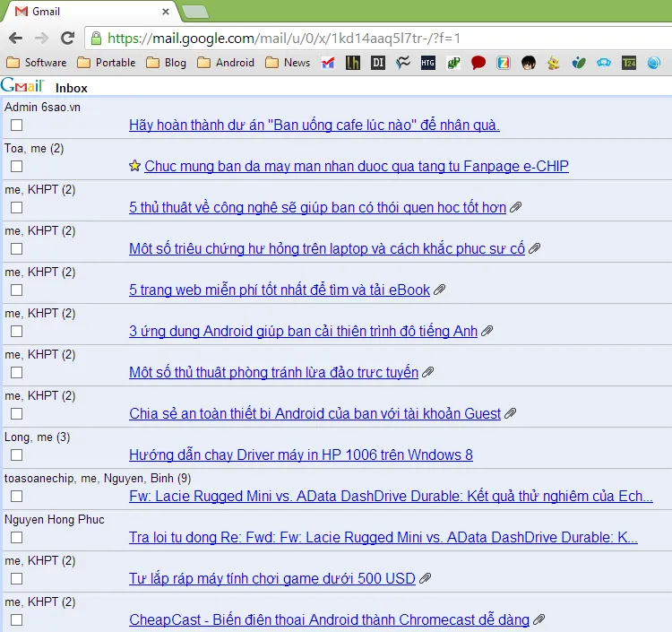
Task: Switch to the Gmail browser tab
Action: coord(85,12)
